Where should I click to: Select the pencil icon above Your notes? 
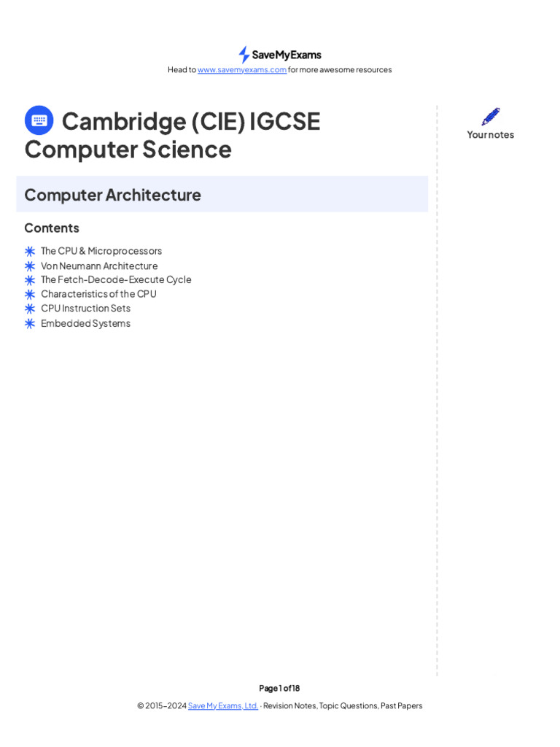[x=491, y=117]
